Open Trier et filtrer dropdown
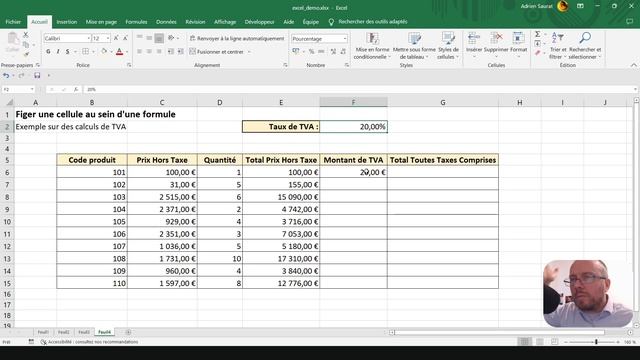The image size is (640, 360). point(558,46)
